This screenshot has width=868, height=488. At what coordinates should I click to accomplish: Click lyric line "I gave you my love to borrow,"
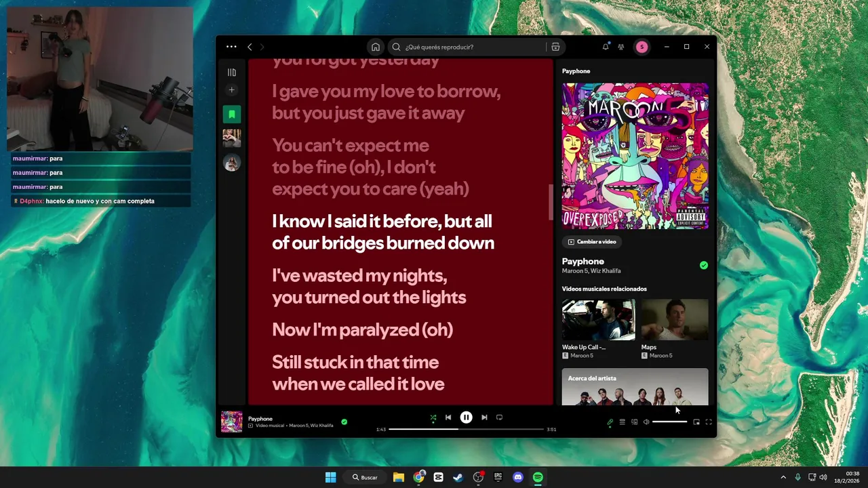click(x=386, y=91)
